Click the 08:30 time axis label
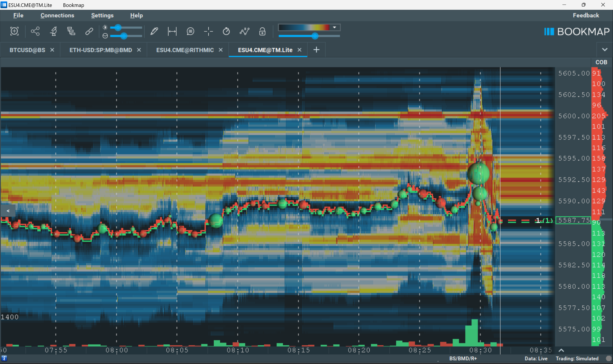This screenshot has height=364, width=613. 481,350
